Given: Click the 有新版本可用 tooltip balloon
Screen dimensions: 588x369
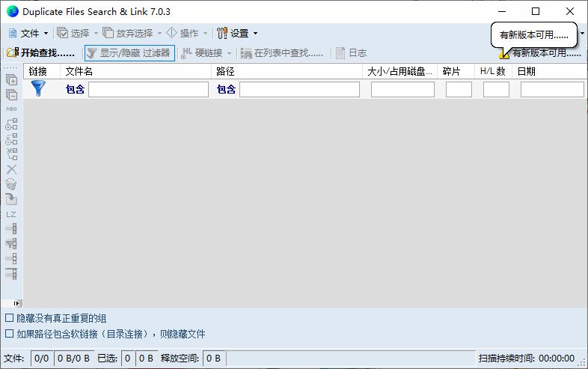Looking at the screenshot, I should [x=534, y=35].
